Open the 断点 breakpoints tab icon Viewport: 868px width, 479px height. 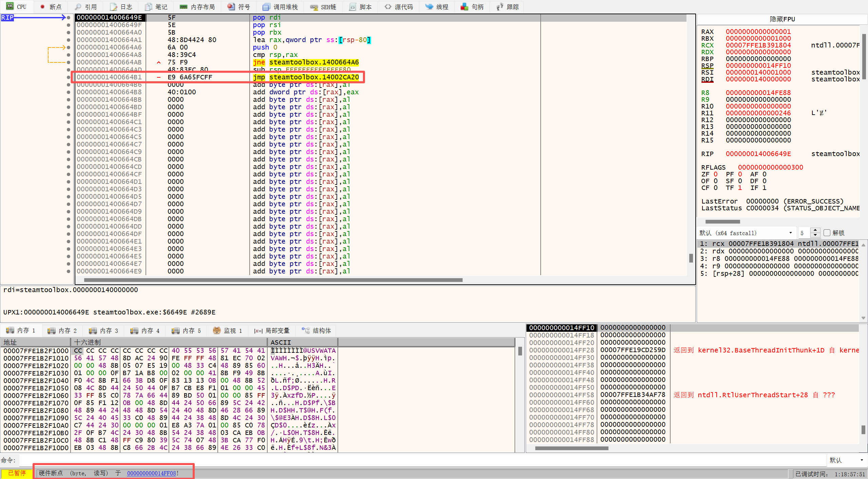[x=42, y=7]
